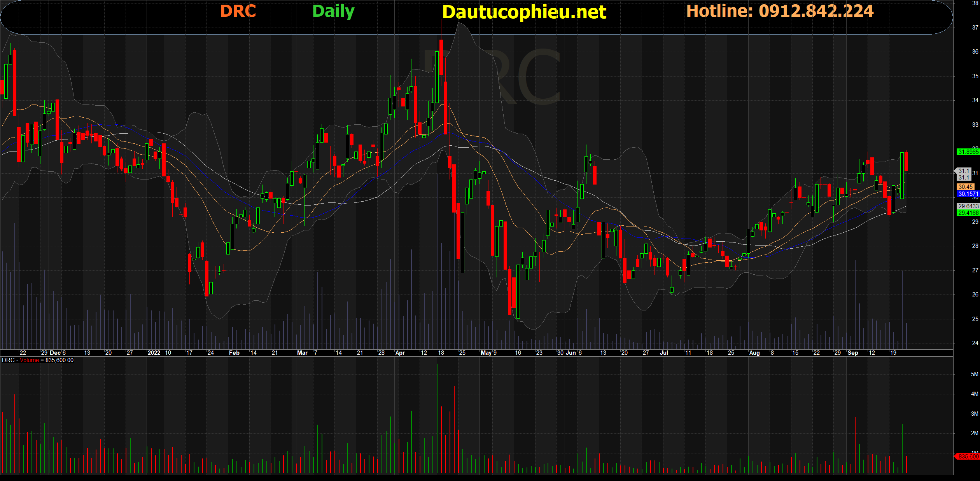Click price level 27 on the price axis
The height and width of the screenshot is (481, 980).
click(975, 270)
